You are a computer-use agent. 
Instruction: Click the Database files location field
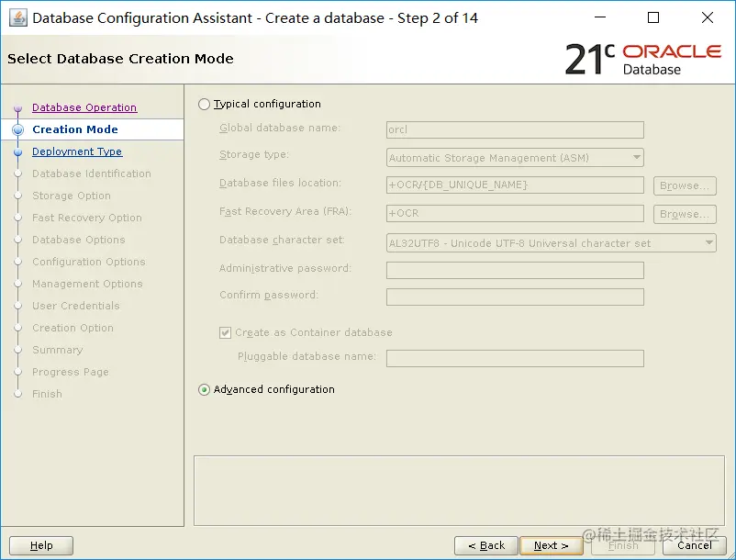515,185
